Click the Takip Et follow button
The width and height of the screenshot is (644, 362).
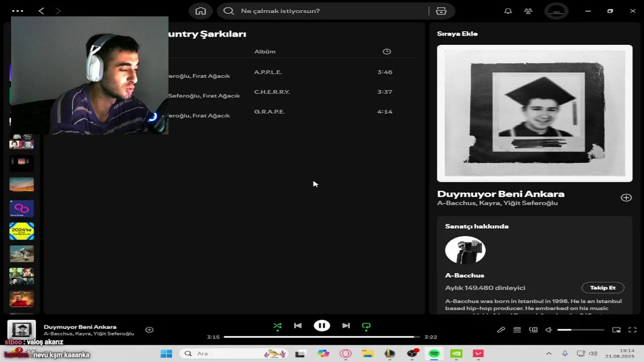[603, 288]
